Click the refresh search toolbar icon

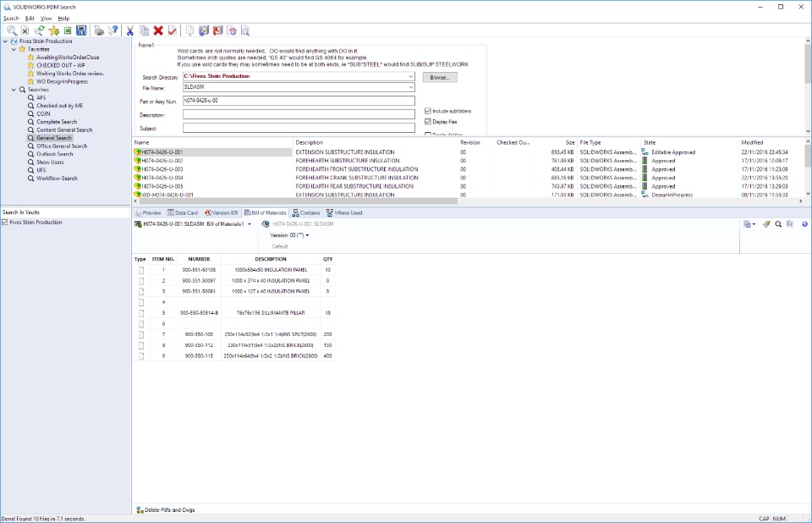(40, 30)
